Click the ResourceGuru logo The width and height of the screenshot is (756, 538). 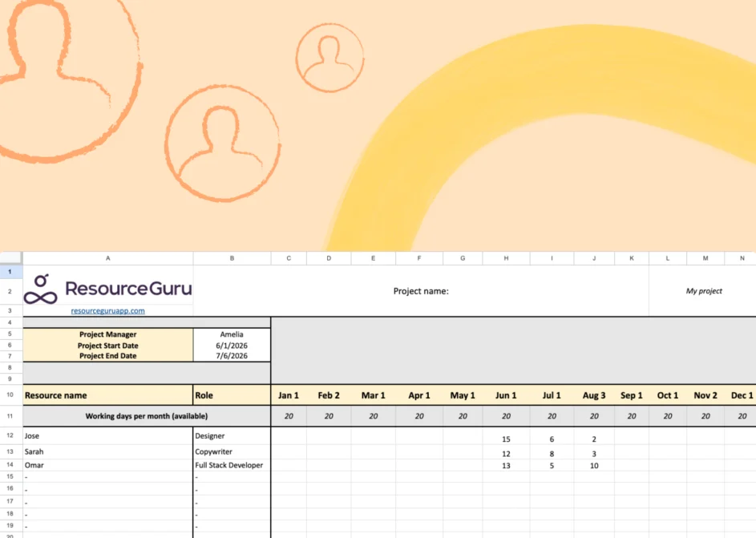pyautogui.click(x=108, y=289)
